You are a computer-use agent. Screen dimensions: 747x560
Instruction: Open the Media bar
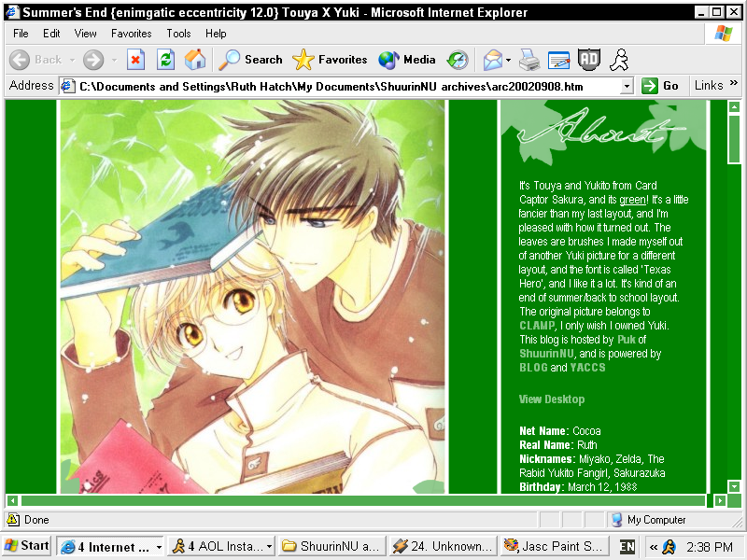pos(407,60)
